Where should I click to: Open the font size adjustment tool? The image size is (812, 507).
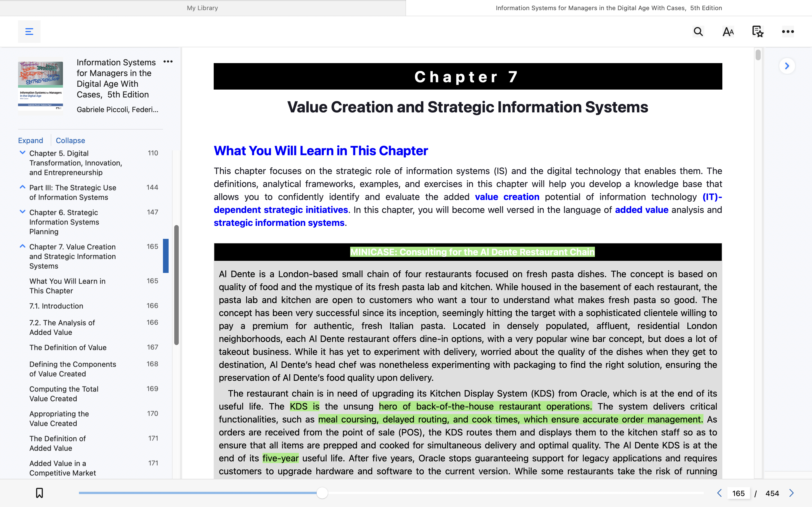pos(728,32)
